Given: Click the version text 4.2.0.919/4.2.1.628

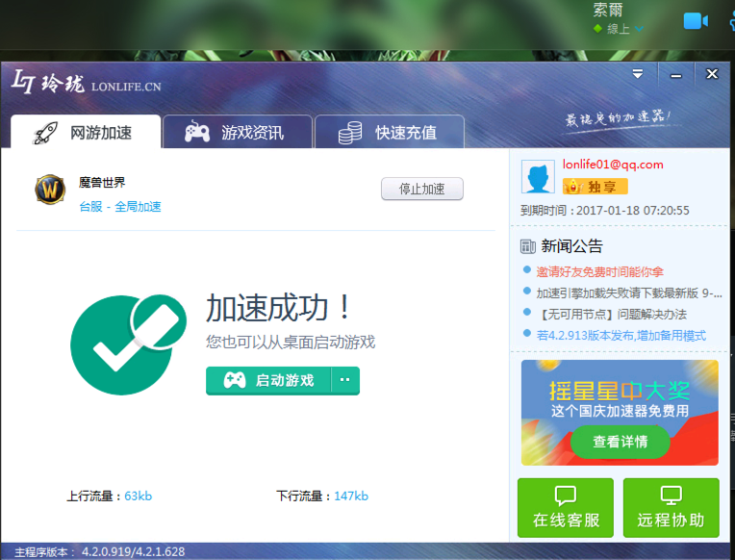Looking at the screenshot, I should [x=133, y=551].
